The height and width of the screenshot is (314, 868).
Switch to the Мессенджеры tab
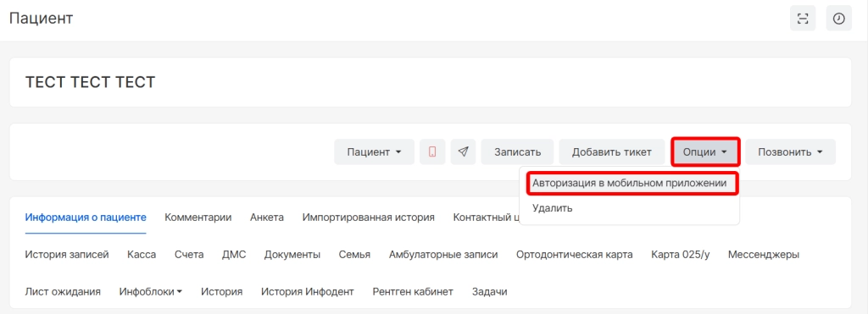764,254
